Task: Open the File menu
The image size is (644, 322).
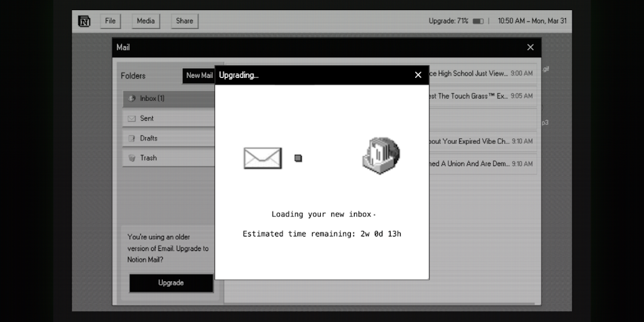Action: (x=110, y=21)
